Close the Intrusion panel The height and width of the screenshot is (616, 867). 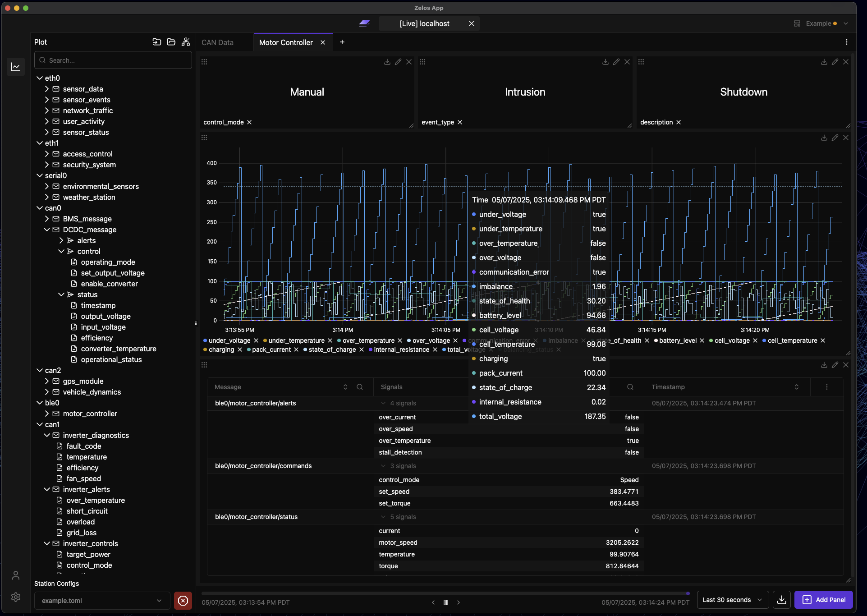627,62
